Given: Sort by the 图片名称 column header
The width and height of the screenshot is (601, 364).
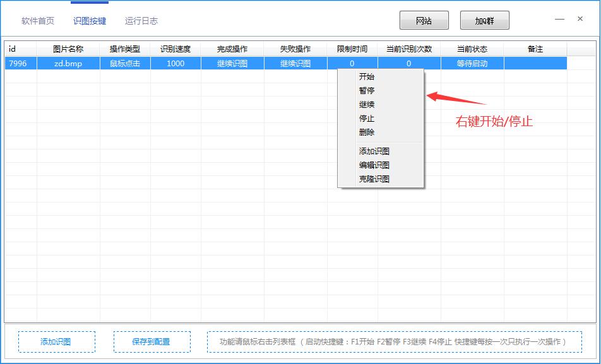Looking at the screenshot, I should pyautogui.click(x=68, y=49).
